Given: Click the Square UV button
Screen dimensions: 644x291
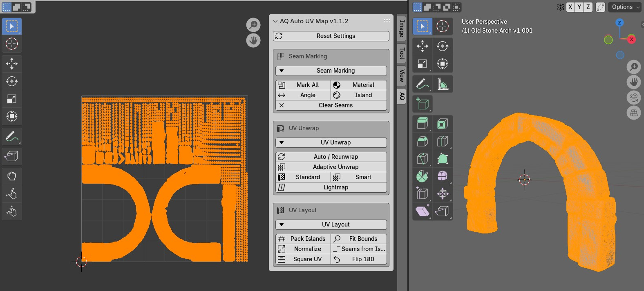Looking at the screenshot, I should [x=303, y=259].
